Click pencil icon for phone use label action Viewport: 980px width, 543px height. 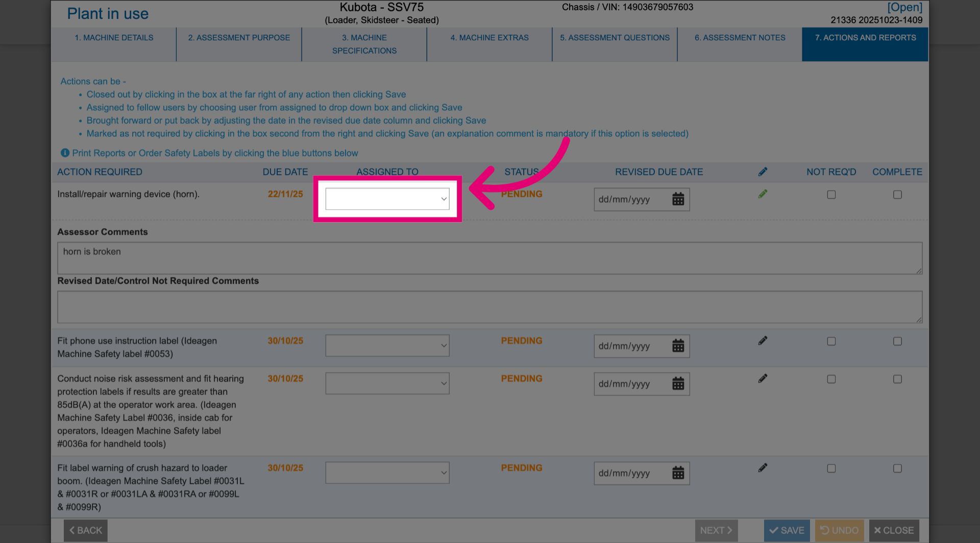[x=763, y=340]
